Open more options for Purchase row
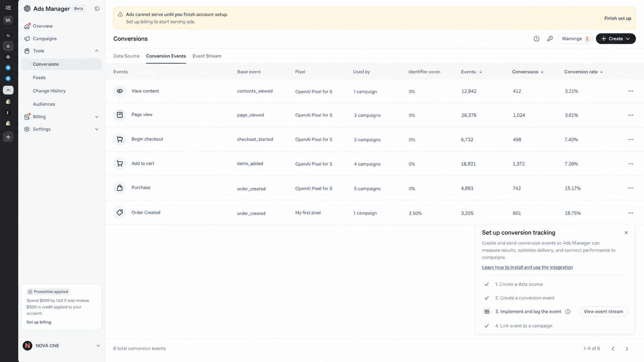Image resolution: width=644 pixels, height=362 pixels. (x=631, y=188)
